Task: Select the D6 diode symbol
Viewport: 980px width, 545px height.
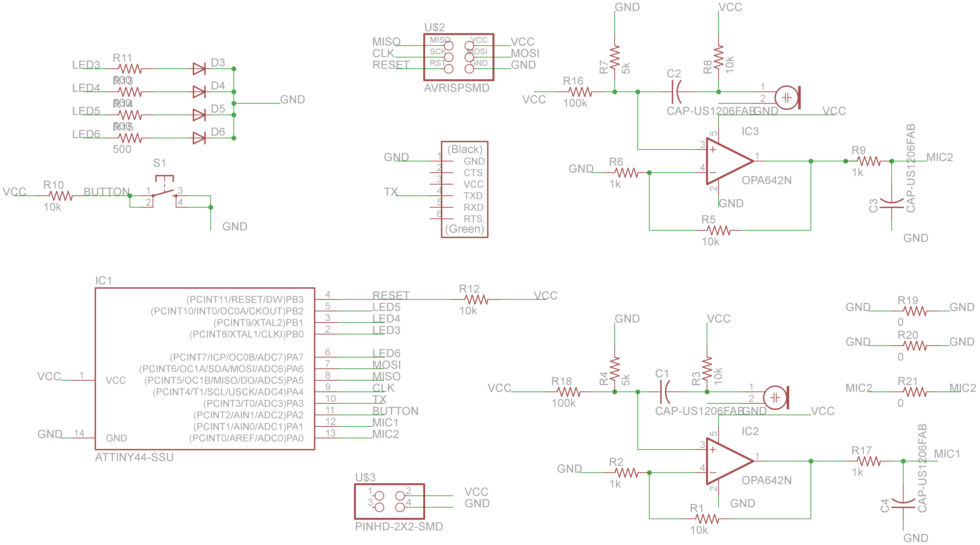Action: point(199,138)
